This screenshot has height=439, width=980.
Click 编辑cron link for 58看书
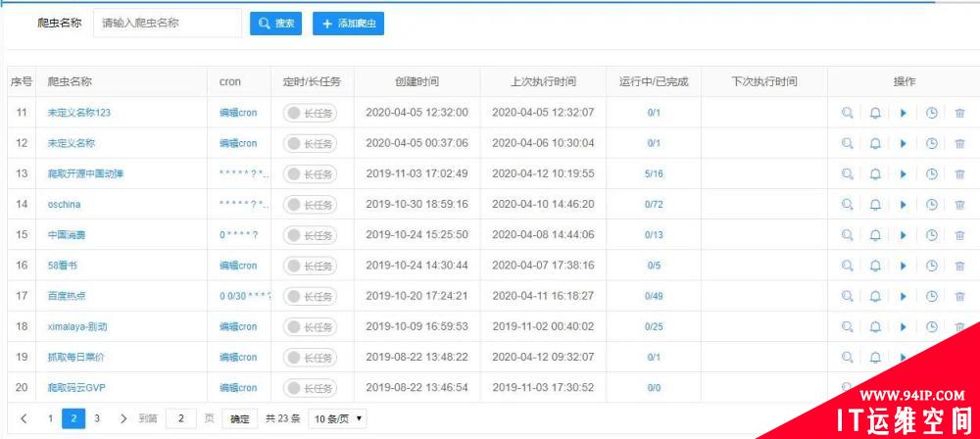click(x=238, y=266)
